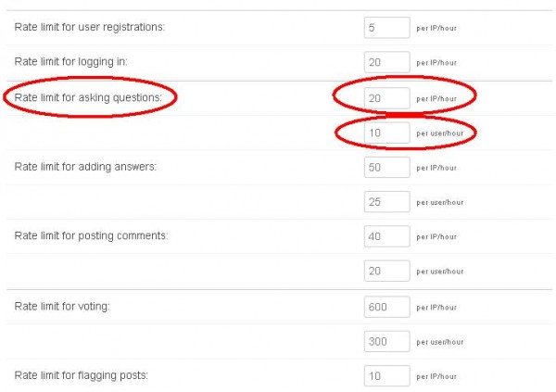Click the "Rate limit for user registrations" label
Viewport: 556px width, 392px height.
pos(89,27)
